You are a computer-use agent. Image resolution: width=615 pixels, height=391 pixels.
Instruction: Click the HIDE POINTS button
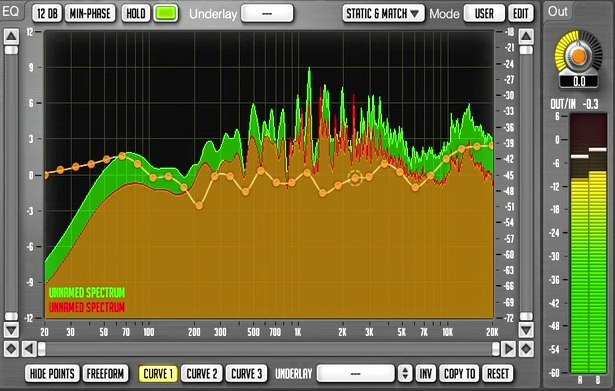(x=52, y=373)
